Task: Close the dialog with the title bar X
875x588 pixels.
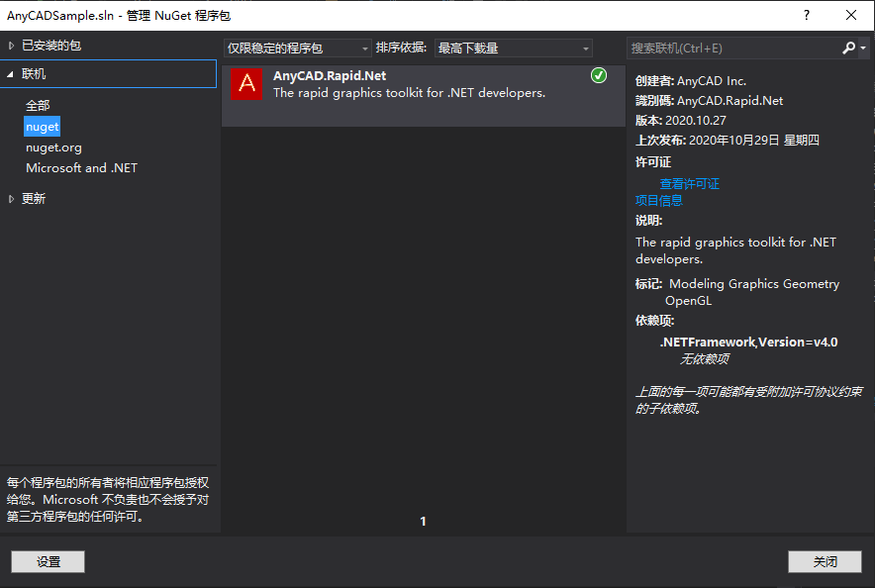Action: [851, 15]
